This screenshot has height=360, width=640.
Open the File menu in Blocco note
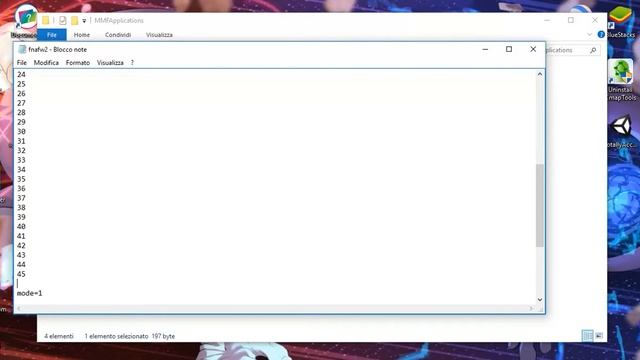tap(22, 62)
